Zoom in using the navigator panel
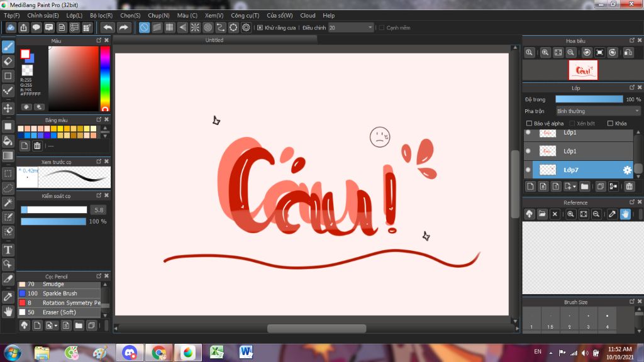This screenshot has height=362, width=644. click(545, 53)
